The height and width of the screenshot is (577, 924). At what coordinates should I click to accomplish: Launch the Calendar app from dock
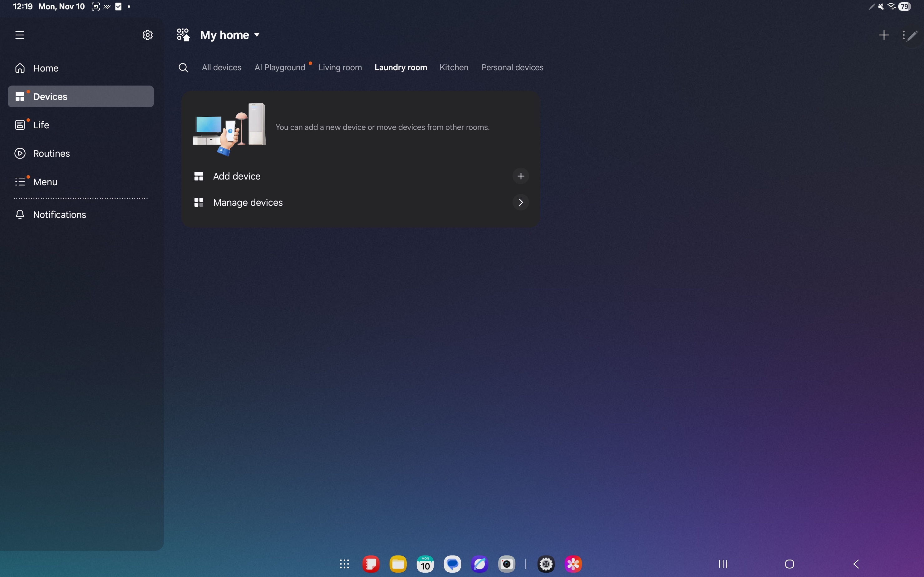425,564
